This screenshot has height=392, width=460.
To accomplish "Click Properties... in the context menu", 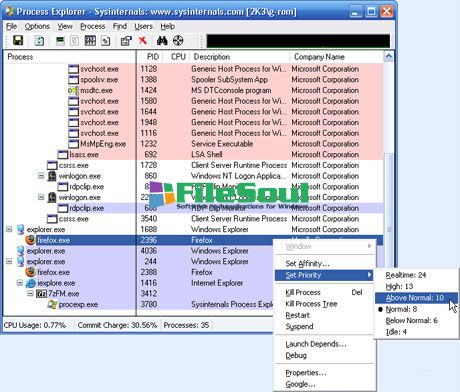I will [306, 373].
